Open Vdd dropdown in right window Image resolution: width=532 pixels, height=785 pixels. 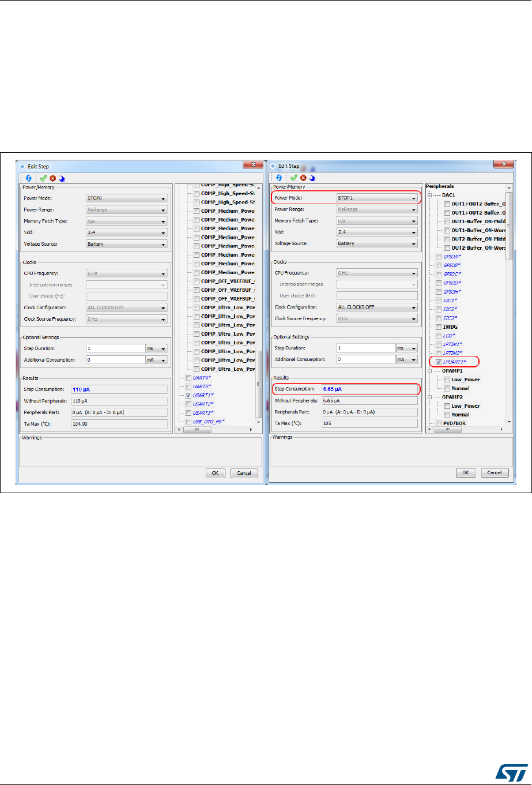376,232
